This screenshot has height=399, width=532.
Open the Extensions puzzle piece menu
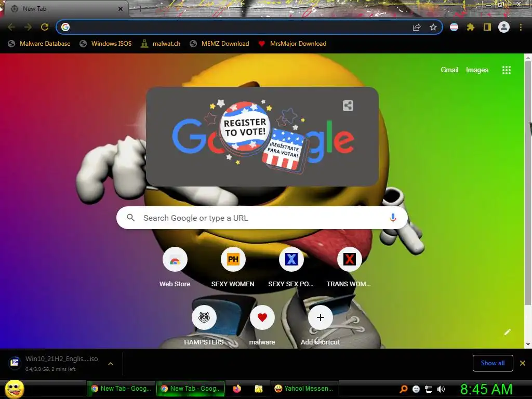471,27
